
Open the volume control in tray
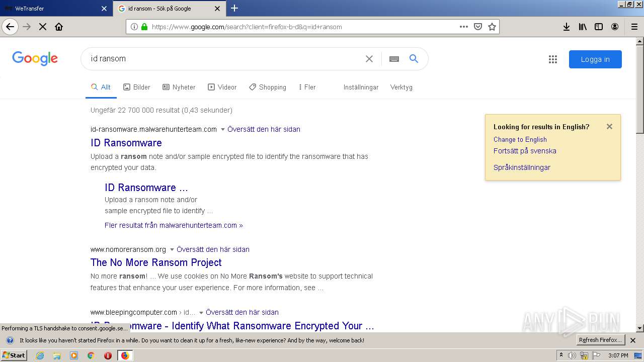tap(572, 355)
